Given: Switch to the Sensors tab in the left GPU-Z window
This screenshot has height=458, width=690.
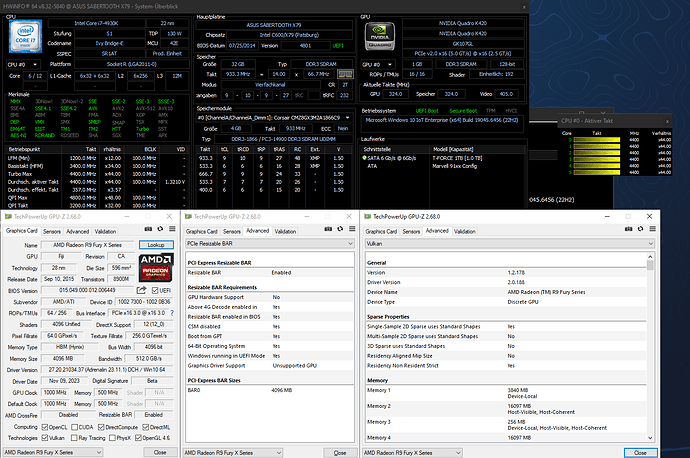Looking at the screenshot, I should 52,231.
